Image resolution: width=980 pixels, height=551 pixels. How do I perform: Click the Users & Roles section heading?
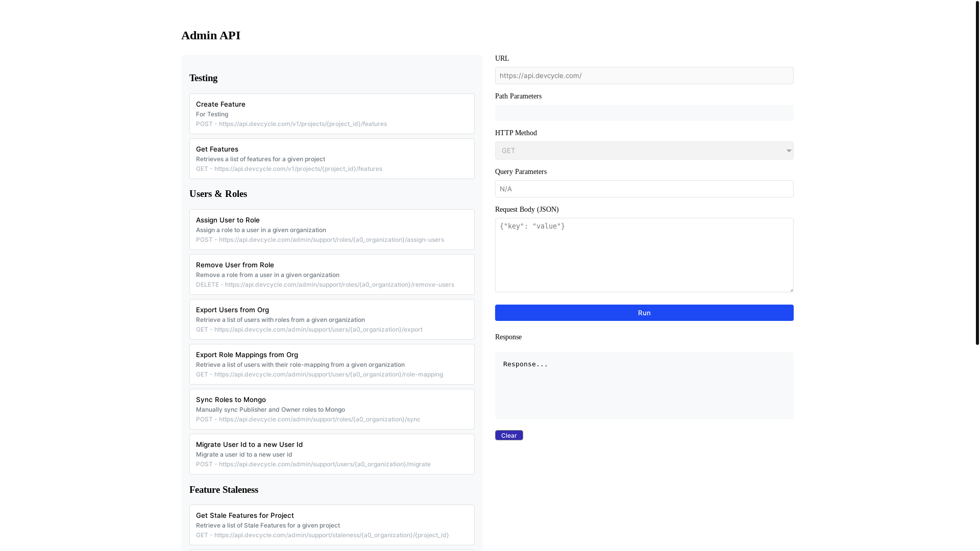coord(218,194)
